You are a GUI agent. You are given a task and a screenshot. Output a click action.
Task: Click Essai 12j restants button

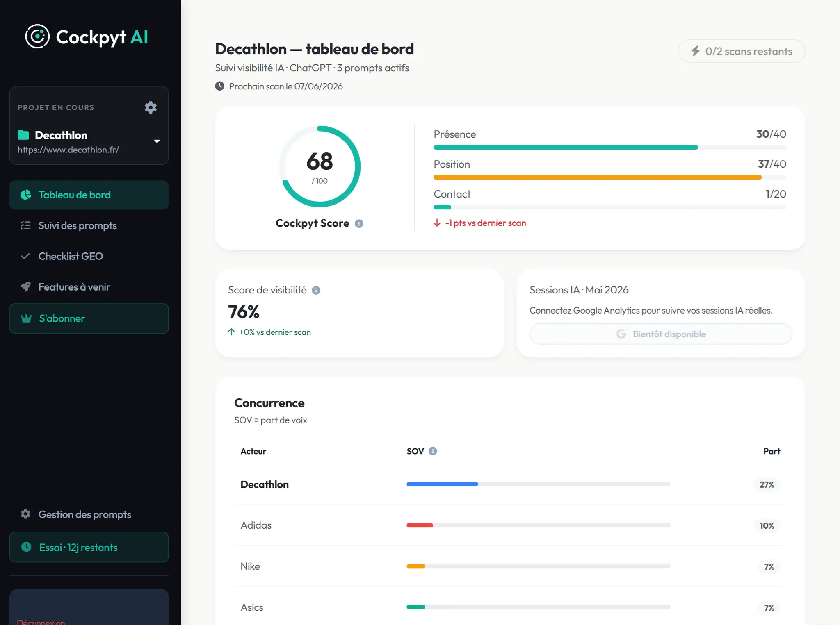pos(89,547)
